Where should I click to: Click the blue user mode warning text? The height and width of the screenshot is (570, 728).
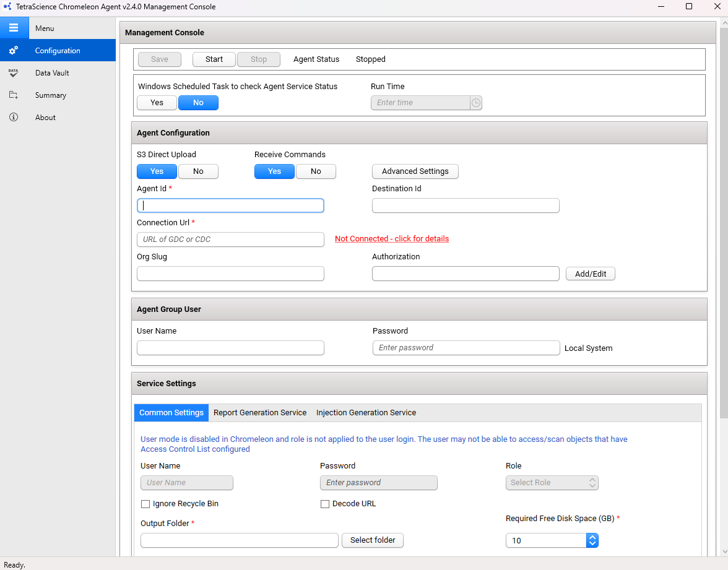[384, 444]
